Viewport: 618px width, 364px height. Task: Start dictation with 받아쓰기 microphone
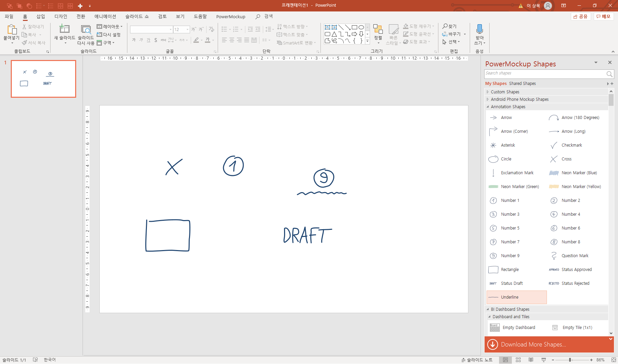(x=480, y=34)
